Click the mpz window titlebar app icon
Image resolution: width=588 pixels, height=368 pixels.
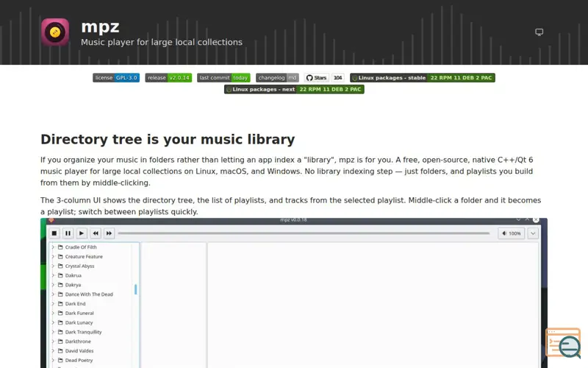tap(51, 220)
